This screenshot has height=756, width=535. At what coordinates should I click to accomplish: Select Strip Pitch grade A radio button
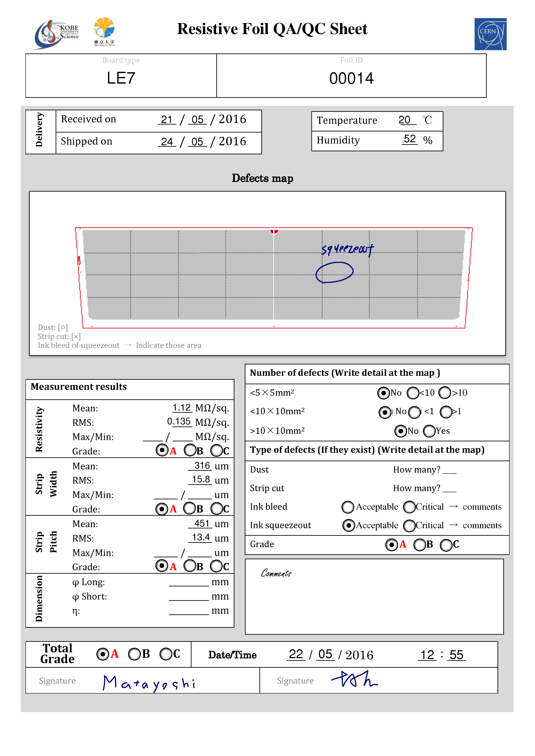pyautogui.click(x=162, y=566)
